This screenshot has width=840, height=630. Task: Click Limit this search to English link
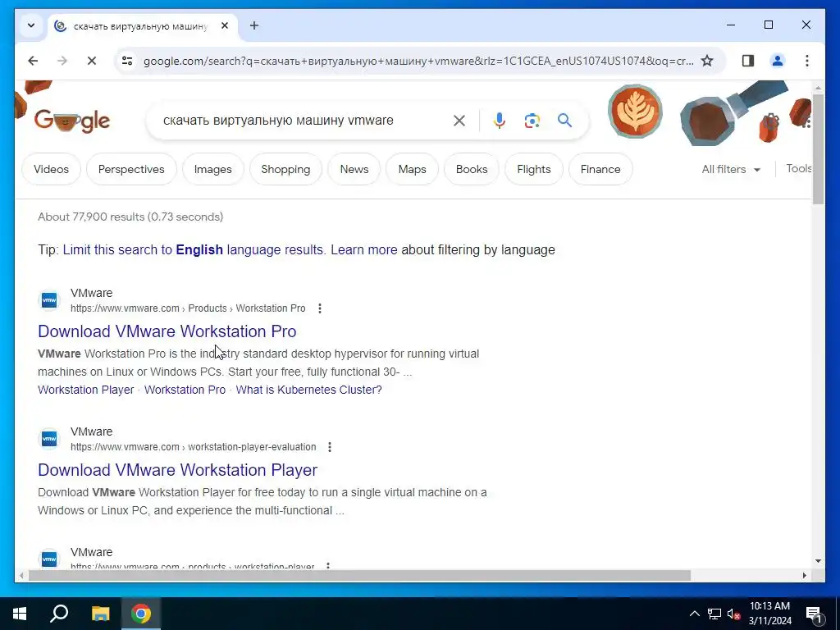coord(194,249)
